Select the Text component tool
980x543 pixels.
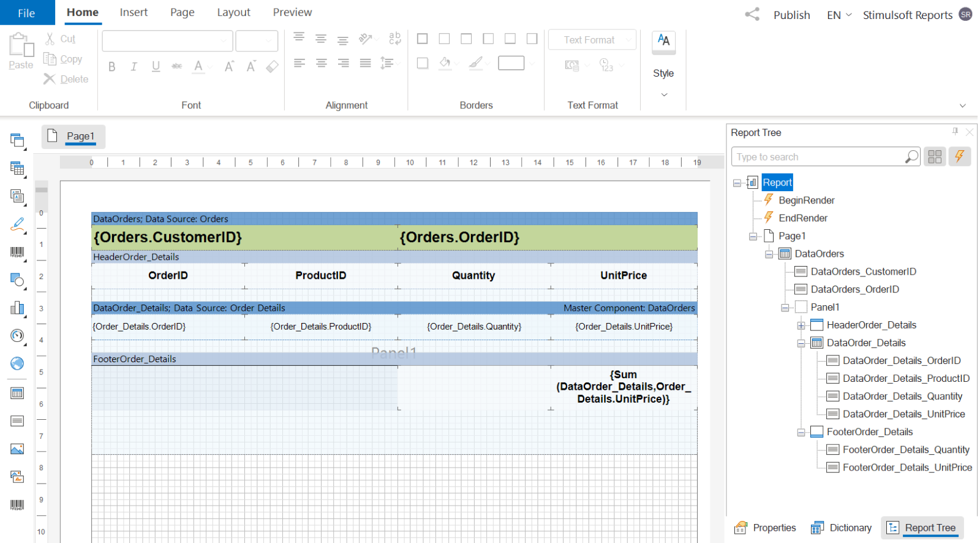(x=17, y=421)
